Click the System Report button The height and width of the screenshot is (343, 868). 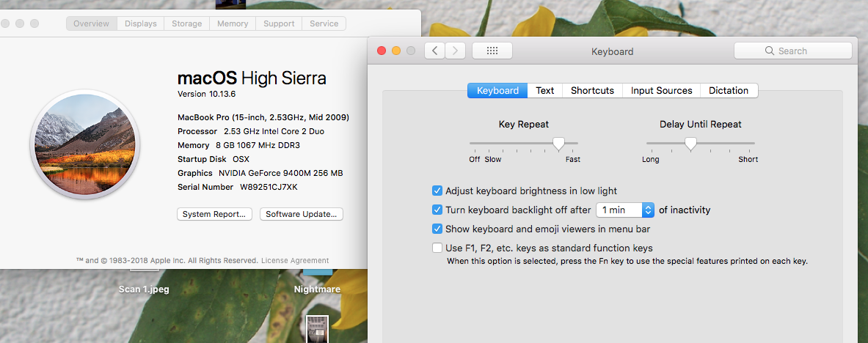214,214
